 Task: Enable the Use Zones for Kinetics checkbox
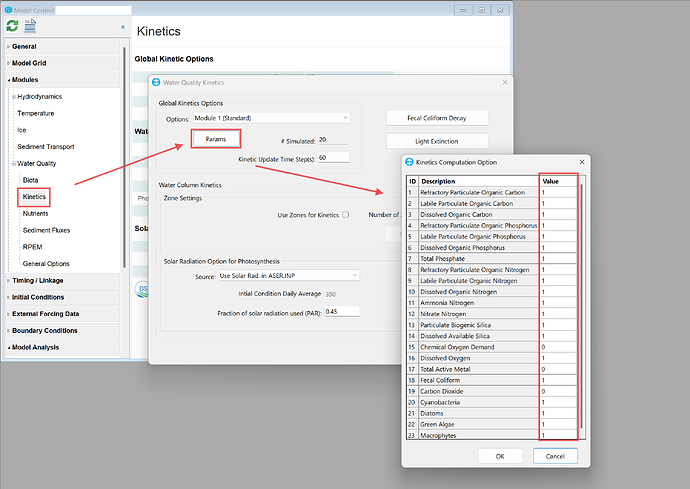coord(346,214)
